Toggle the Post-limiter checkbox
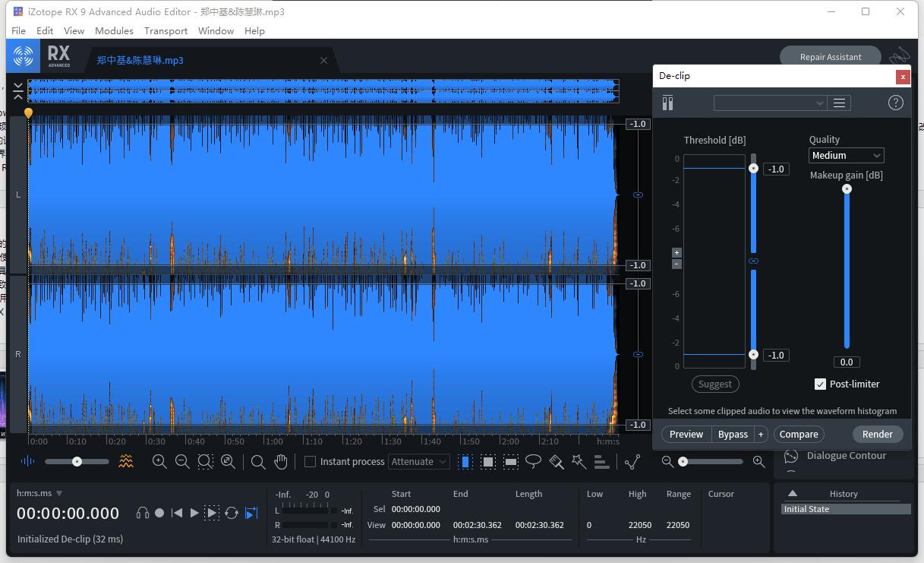The height and width of the screenshot is (563, 924). (x=821, y=384)
